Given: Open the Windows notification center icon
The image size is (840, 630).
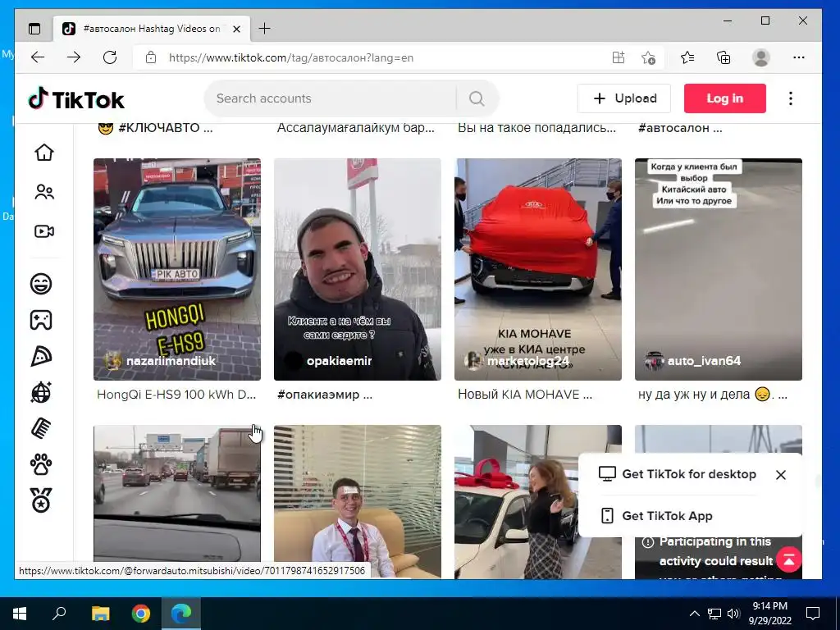Looking at the screenshot, I should (x=813, y=614).
